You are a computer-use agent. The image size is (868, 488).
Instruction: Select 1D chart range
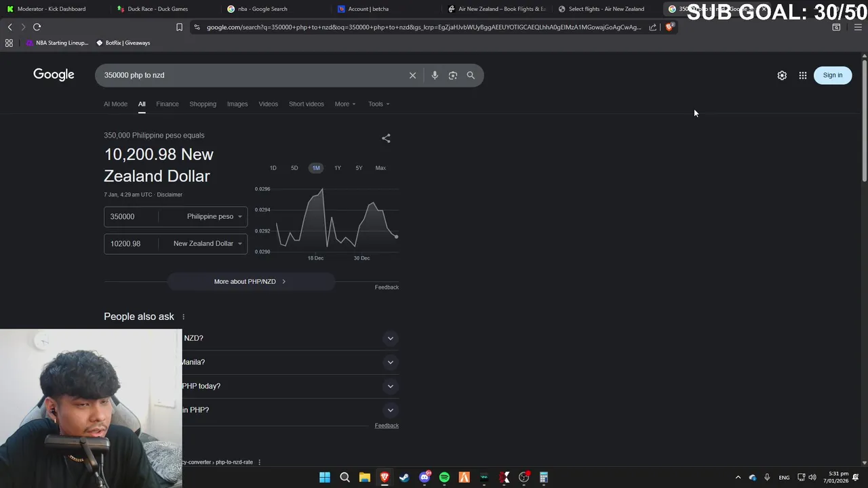(273, 168)
